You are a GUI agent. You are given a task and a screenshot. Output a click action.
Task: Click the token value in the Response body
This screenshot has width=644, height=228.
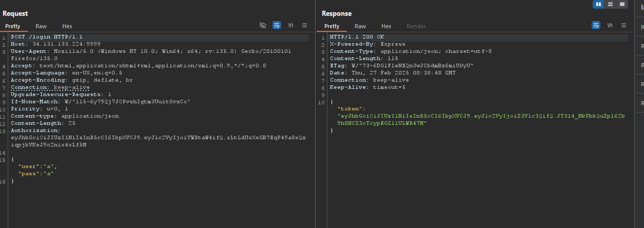tap(481, 116)
